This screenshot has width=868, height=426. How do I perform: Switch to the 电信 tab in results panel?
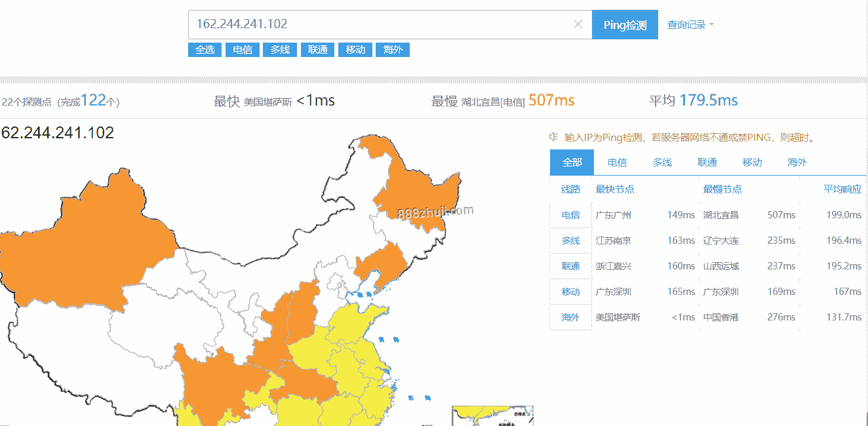pyautogui.click(x=617, y=163)
